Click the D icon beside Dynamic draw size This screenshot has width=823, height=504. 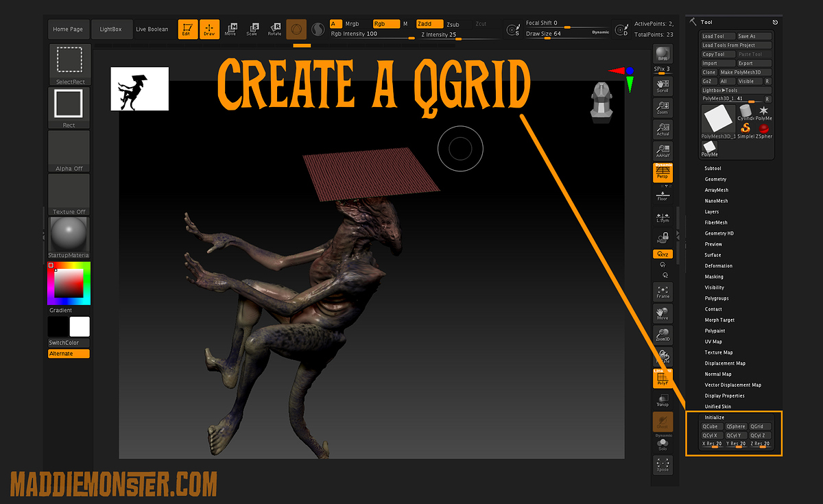click(621, 29)
